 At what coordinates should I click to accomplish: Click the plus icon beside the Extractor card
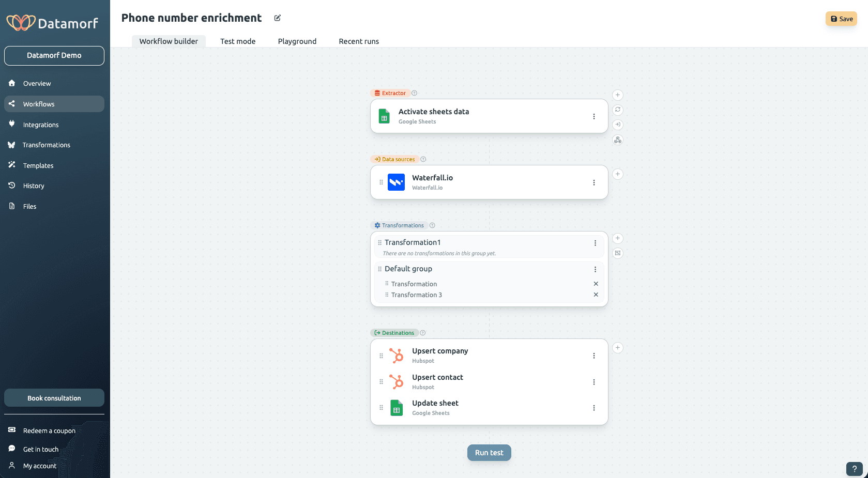(x=617, y=95)
